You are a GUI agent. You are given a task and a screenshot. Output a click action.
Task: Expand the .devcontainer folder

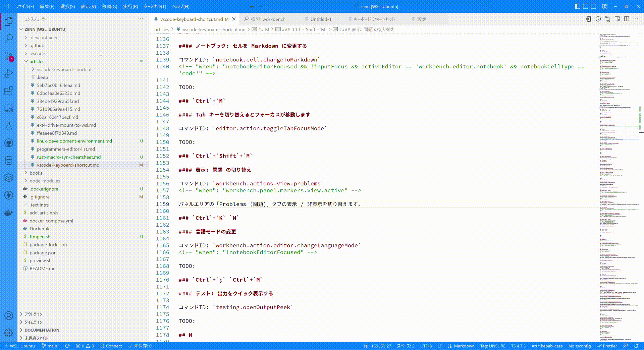[x=83, y=38]
